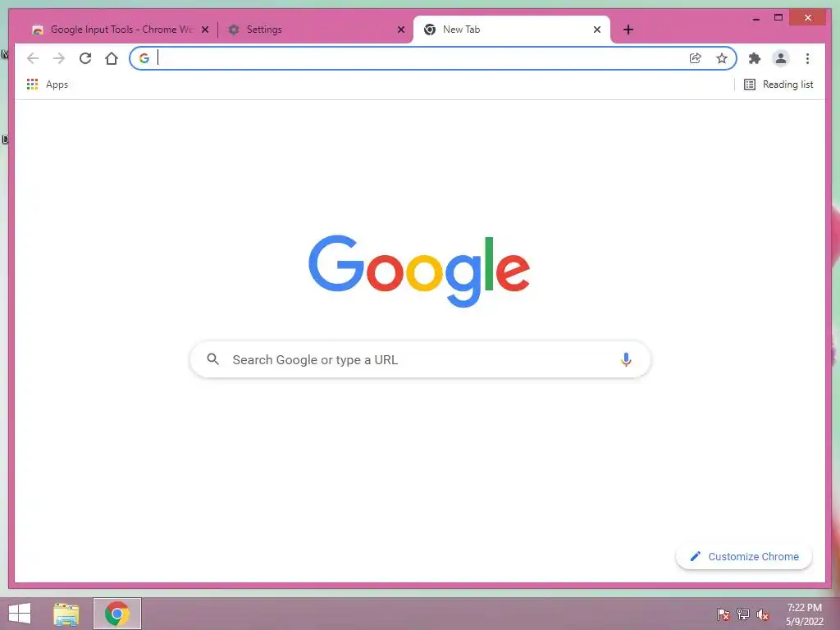The width and height of the screenshot is (840, 630).
Task: Maximize the Chrome window
Action: [x=778, y=18]
